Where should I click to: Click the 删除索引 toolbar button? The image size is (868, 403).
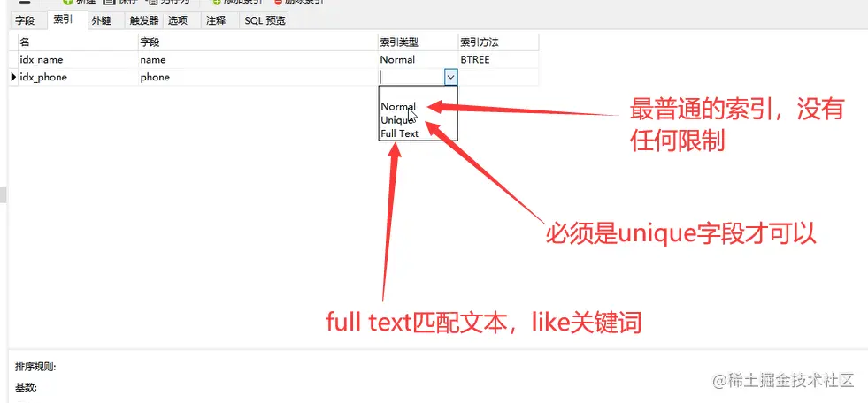point(299,2)
